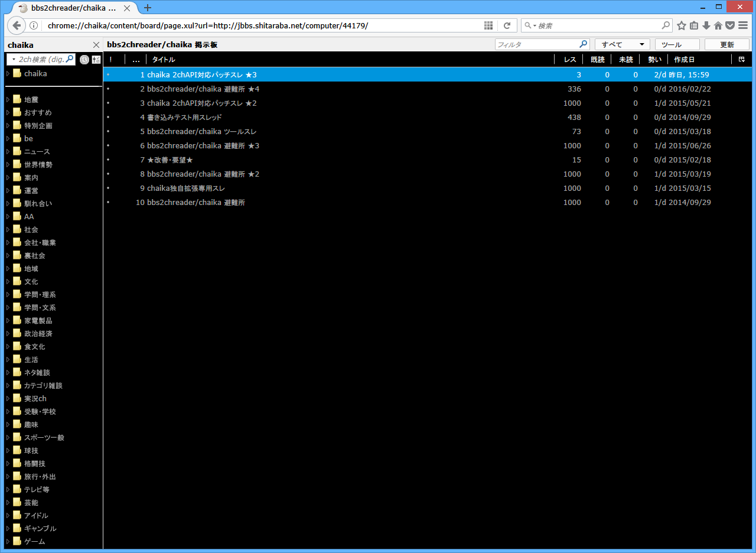Expand the chaika folder
Image resolution: width=756 pixels, height=553 pixels.
click(x=8, y=73)
